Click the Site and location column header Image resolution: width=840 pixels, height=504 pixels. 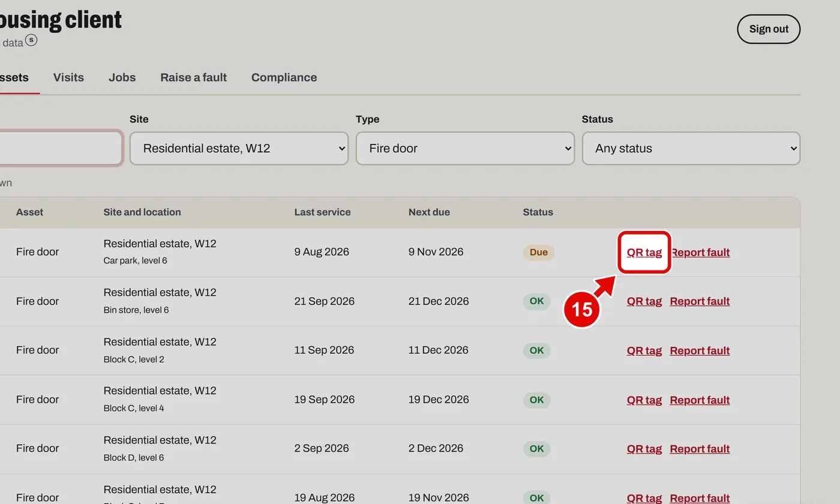tap(142, 212)
